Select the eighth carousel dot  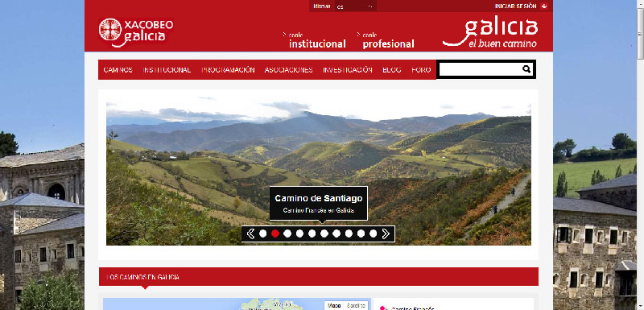tap(349, 234)
